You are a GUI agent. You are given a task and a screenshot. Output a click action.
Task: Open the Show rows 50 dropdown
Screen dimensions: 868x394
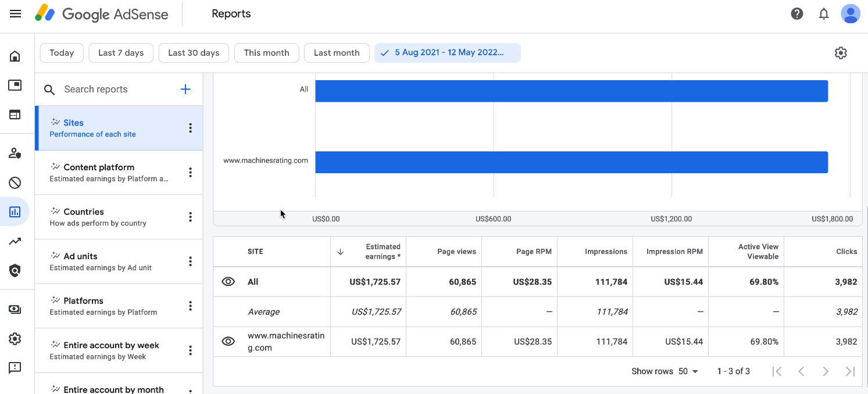point(688,371)
